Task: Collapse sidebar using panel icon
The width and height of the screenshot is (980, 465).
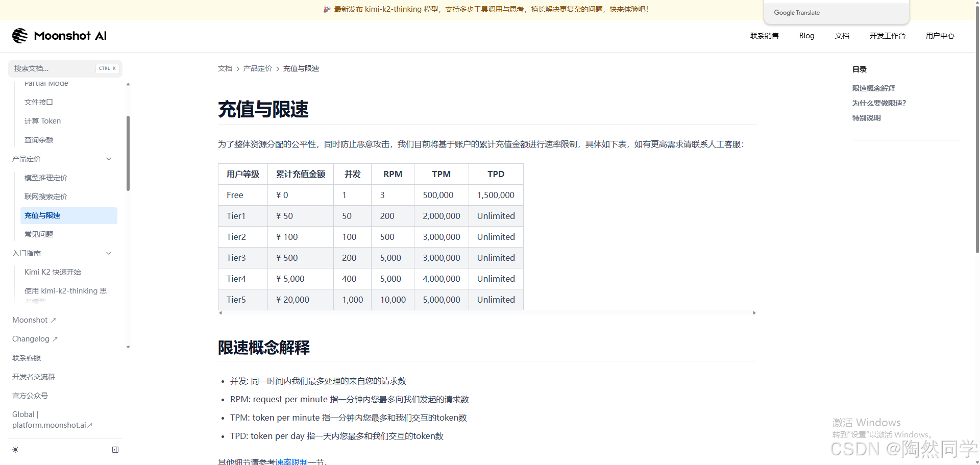Action: click(115, 450)
